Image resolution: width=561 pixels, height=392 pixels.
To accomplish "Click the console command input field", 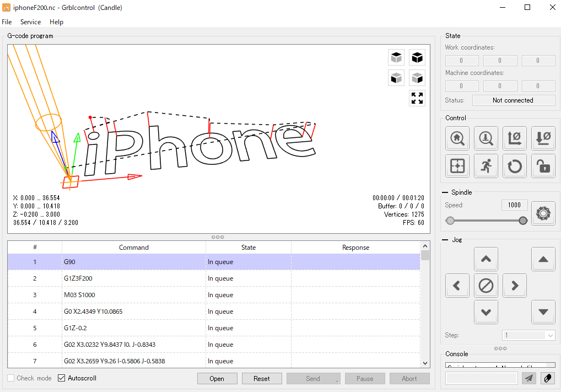I will tap(482, 378).
